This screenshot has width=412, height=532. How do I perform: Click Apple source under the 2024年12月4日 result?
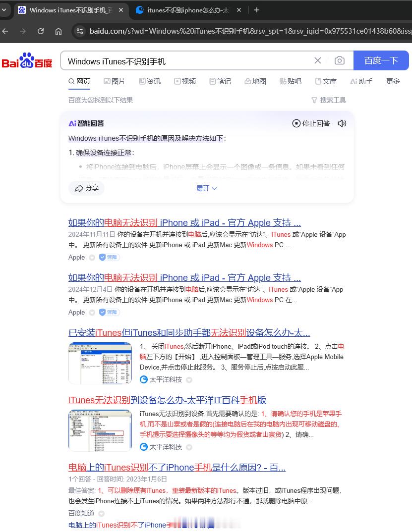[76, 313]
